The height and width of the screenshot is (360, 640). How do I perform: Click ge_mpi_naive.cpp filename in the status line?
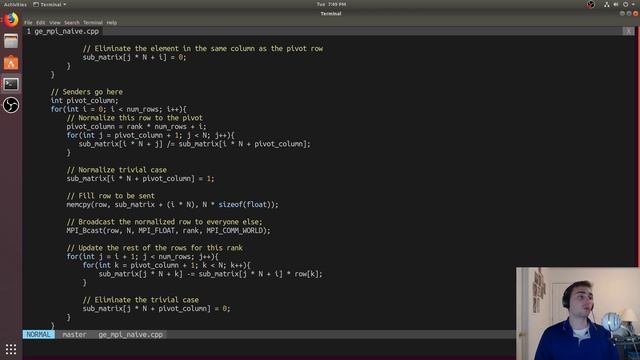click(x=131, y=335)
